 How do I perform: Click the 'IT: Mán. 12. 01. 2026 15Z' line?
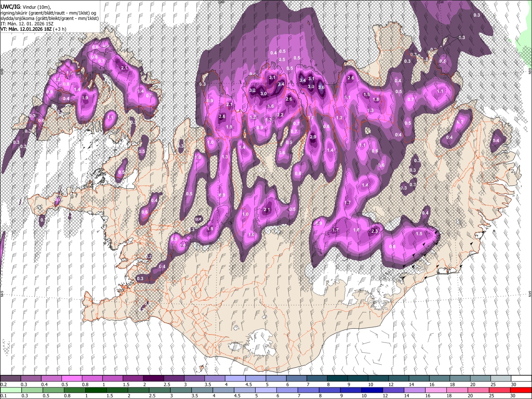pos(27,24)
